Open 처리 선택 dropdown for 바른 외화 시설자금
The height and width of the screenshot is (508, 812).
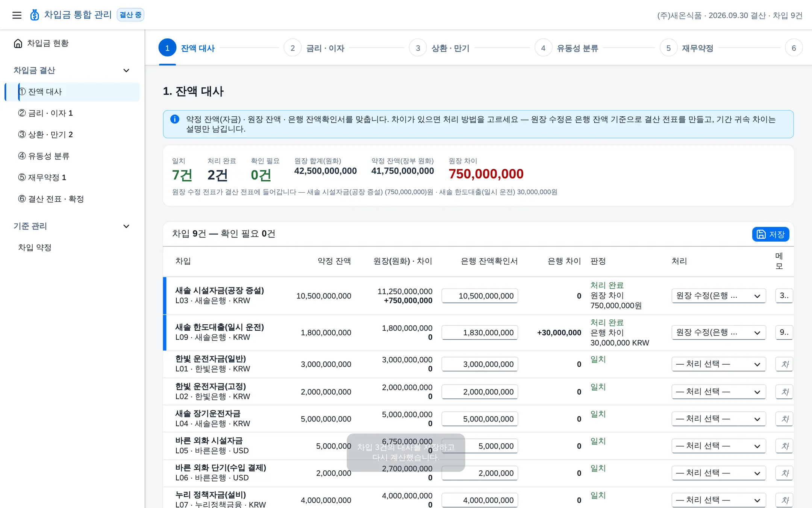[718, 446]
